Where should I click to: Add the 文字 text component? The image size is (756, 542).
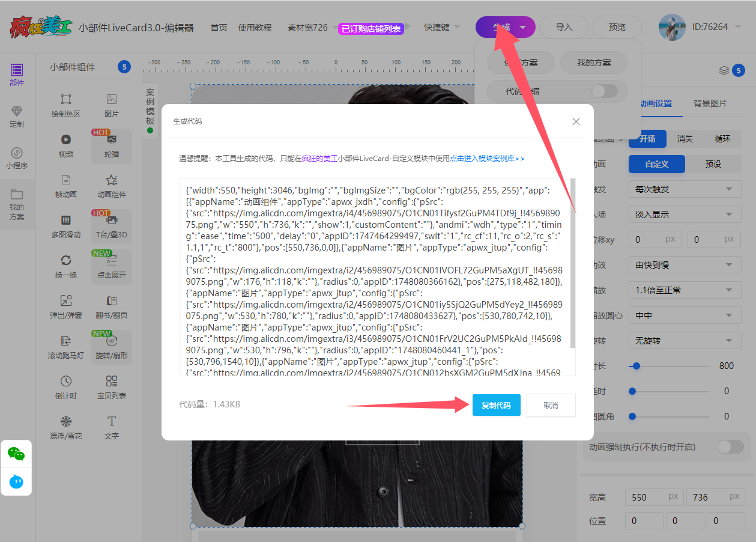(x=112, y=427)
